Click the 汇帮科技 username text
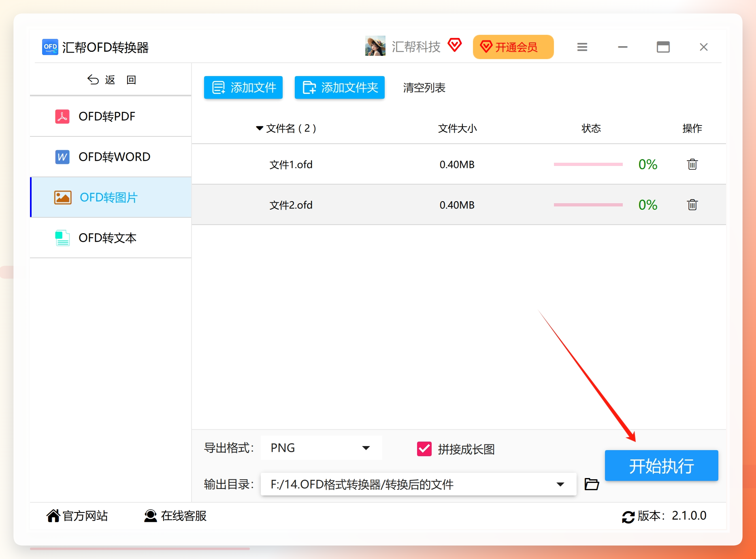Image resolution: width=756 pixels, height=559 pixels. pyautogui.click(x=416, y=47)
